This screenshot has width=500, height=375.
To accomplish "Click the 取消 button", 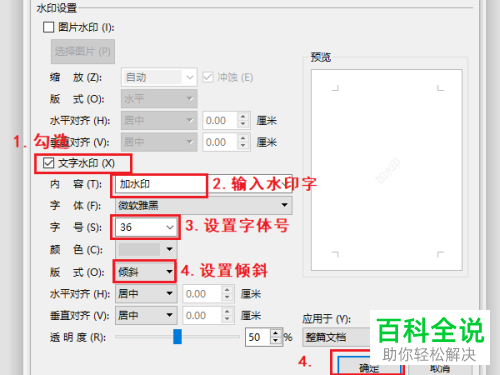I will (440, 368).
